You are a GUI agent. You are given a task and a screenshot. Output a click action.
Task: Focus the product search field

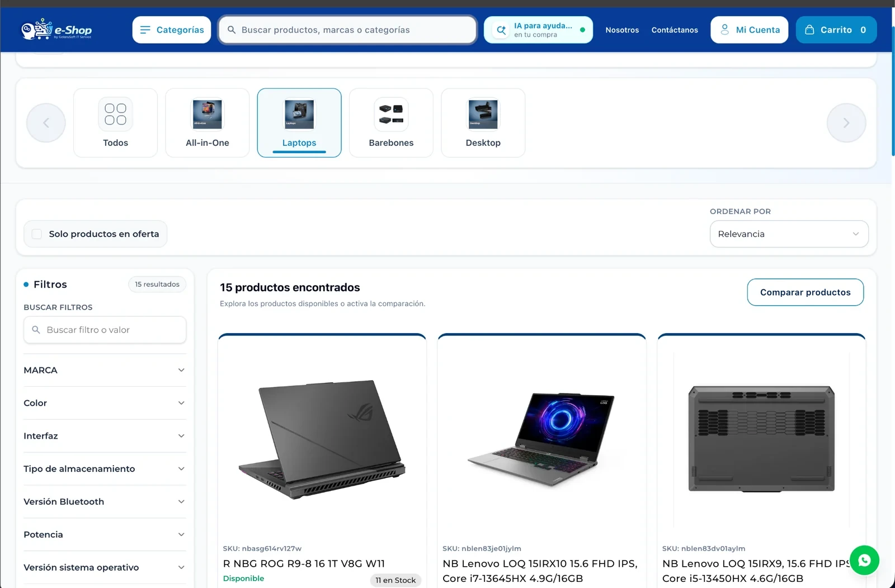coord(347,30)
